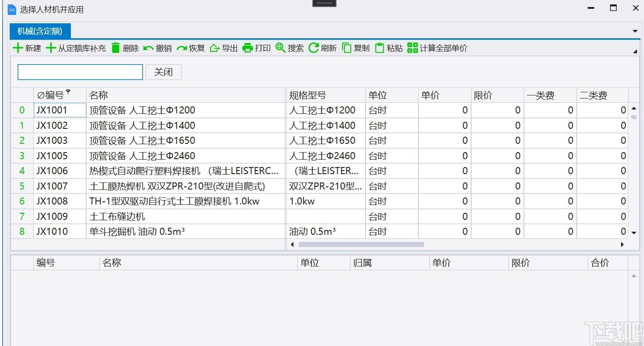Click the filter pin on 编号 column header
The width and height of the screenshot is (644, 346).
pyautogui.click(x=68, y=92)
